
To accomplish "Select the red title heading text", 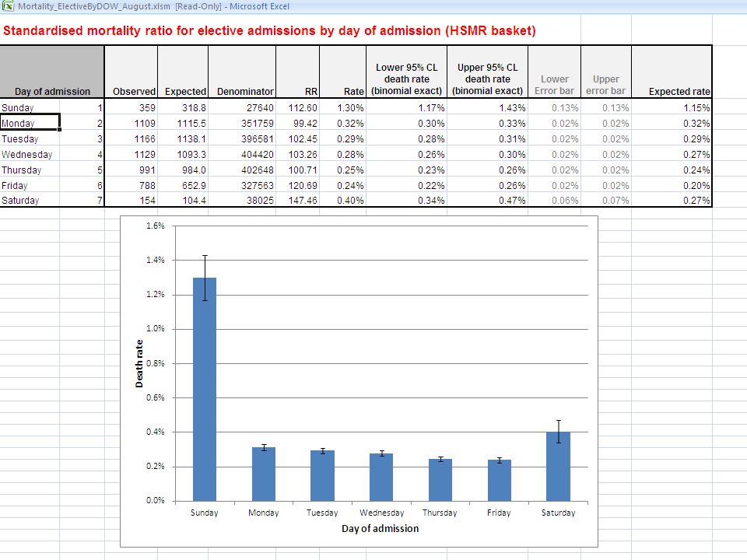I will click(x=269, y=30).
